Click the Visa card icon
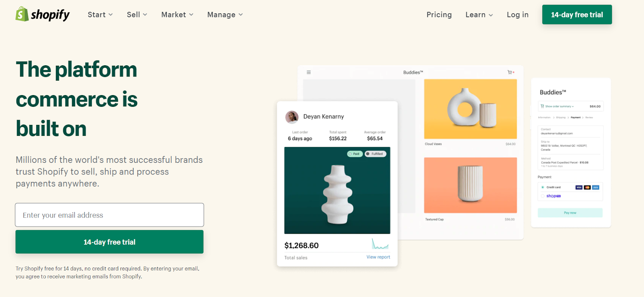 [x=579, y=187]
